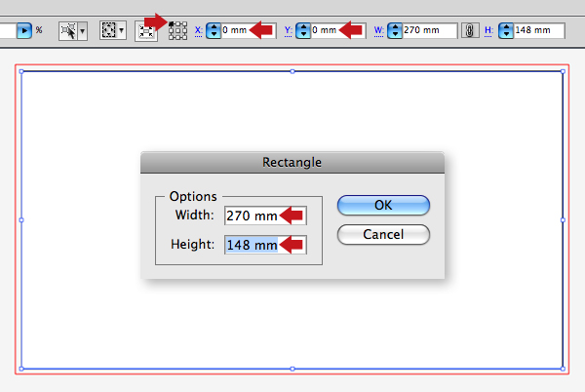Click the Rectangle dialog title bar
This screenshot has height=392, width=585.
tap(292, 162)
